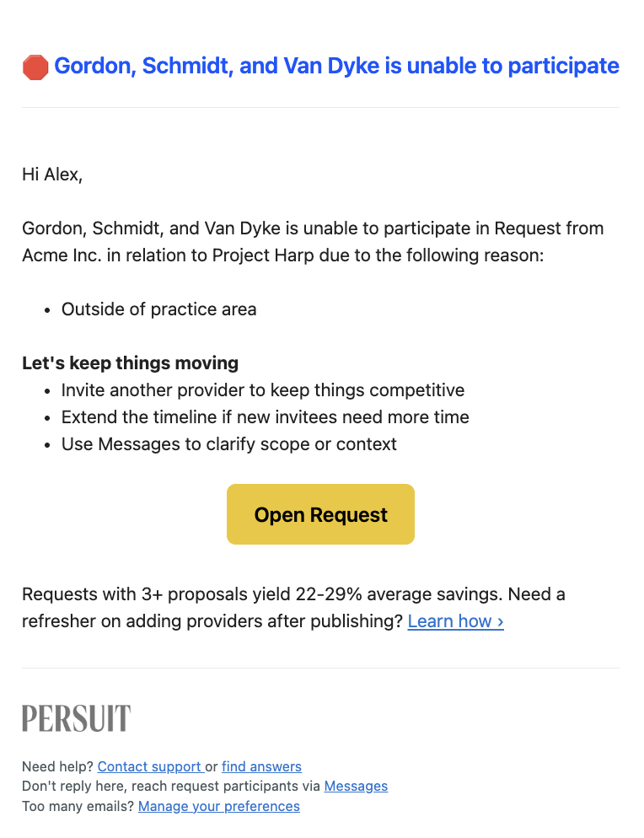Select the 'Outside of practice area' bullet
Viewport: 644px width, 838px height.
(158, 309)
